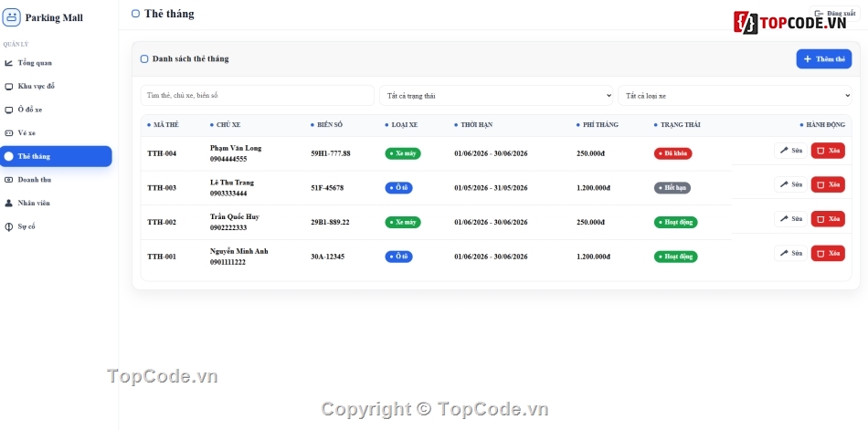Click the Doanh thu money icon

(8, 180)
